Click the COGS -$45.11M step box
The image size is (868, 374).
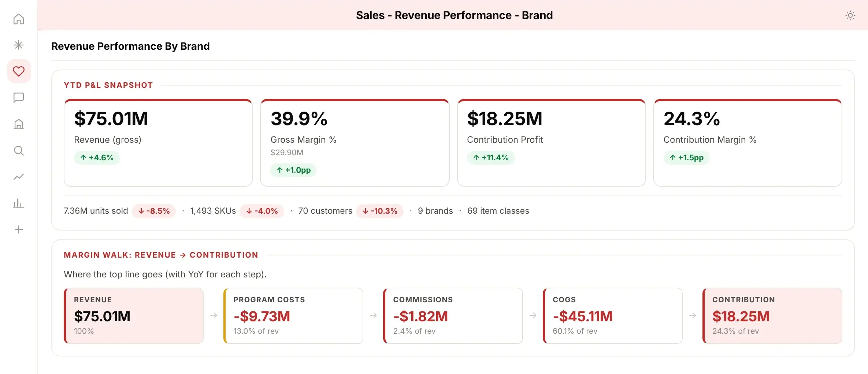[x=613, y=316]
